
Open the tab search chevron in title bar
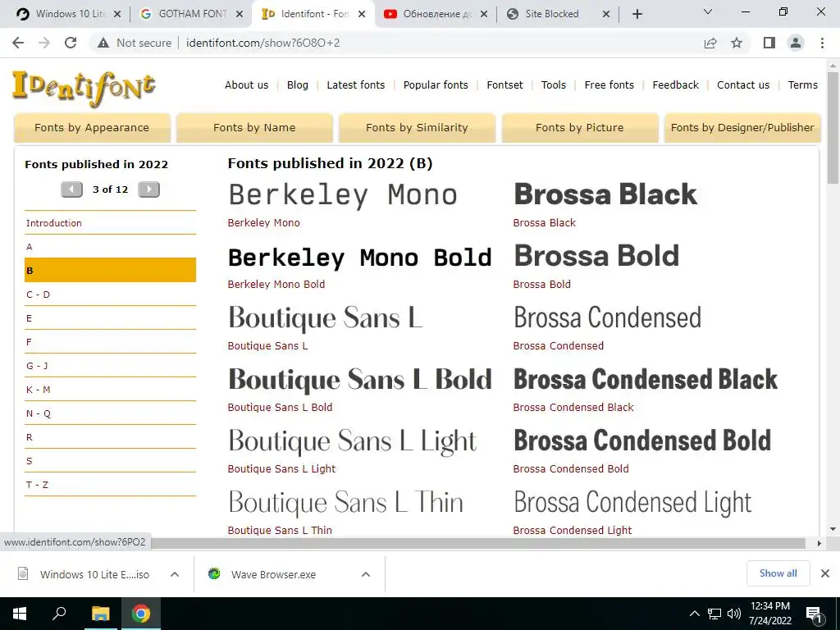tap(708, 11)
